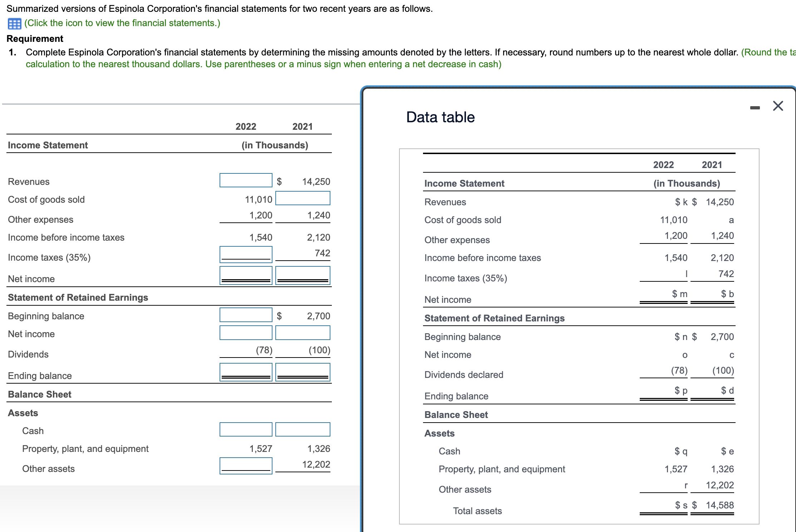Open the view financial statements link
796x532 pixels.
[x=122, y=23]
